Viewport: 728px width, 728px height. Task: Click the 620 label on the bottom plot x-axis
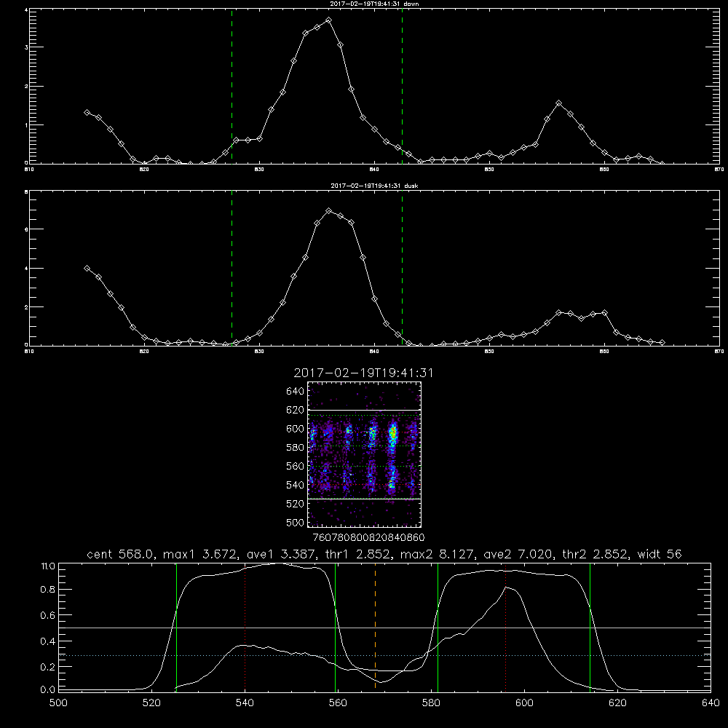click(618, 703)
